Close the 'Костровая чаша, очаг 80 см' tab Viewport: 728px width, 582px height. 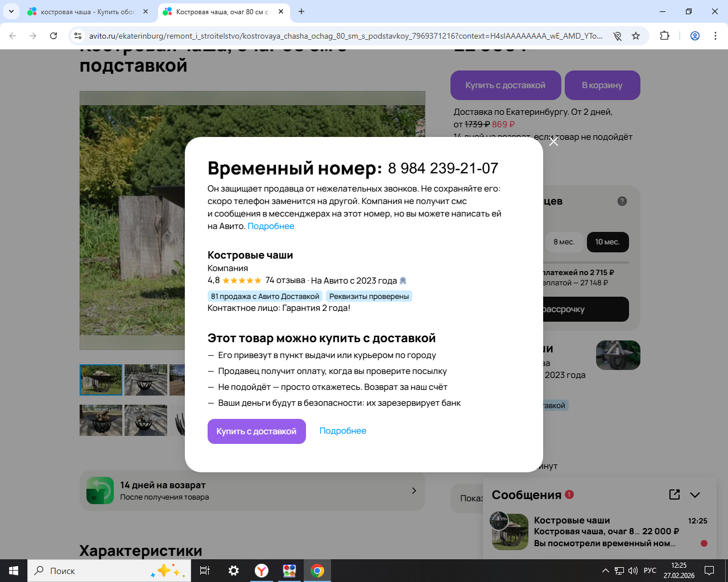pyautogui.click(x=281, y=11)
